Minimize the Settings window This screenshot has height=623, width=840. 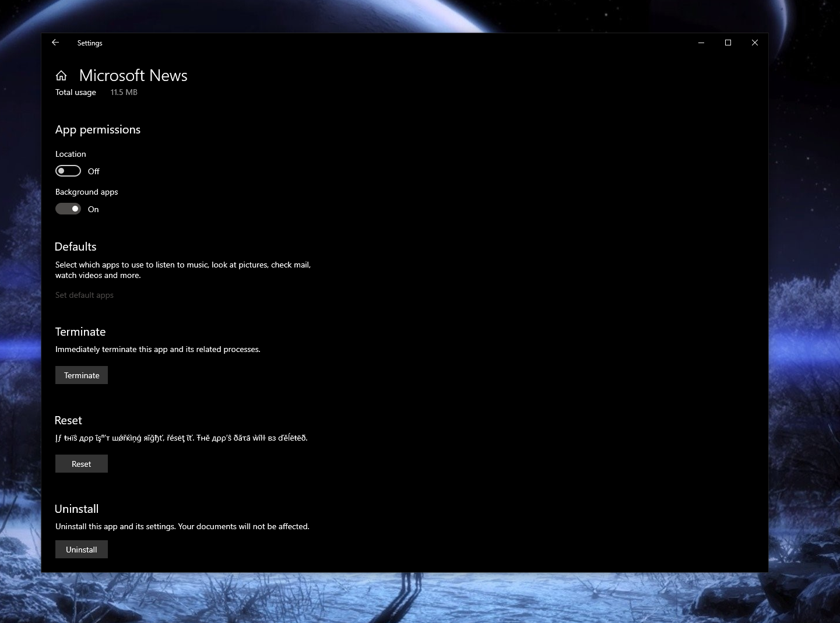click(701, 43)
